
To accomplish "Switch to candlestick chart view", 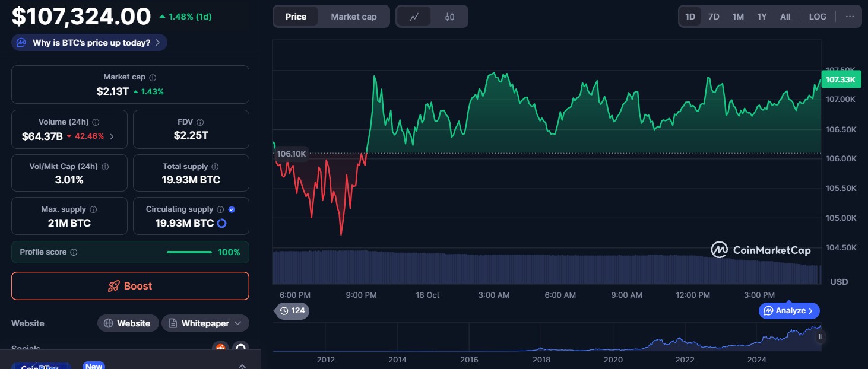I will 449,17.
